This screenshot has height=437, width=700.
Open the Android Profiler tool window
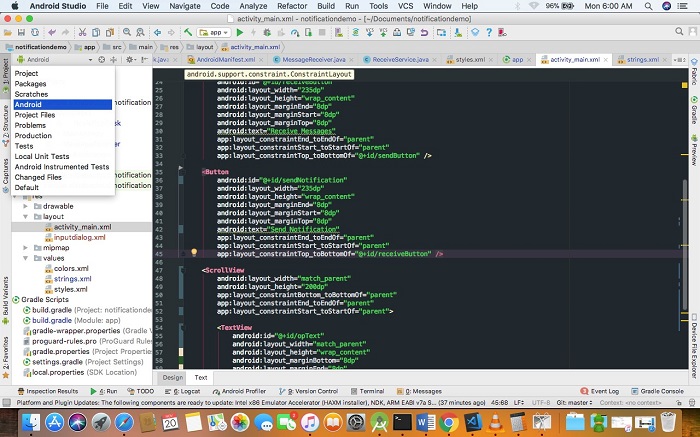[x=243, y=391]
